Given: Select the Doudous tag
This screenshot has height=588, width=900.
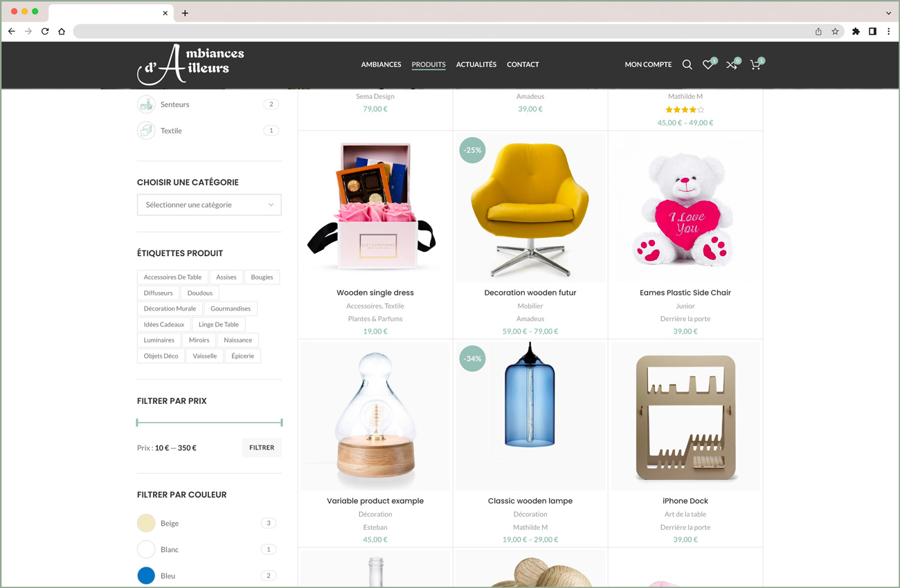Looking at the screenshot, I should [x=200, y=293].
